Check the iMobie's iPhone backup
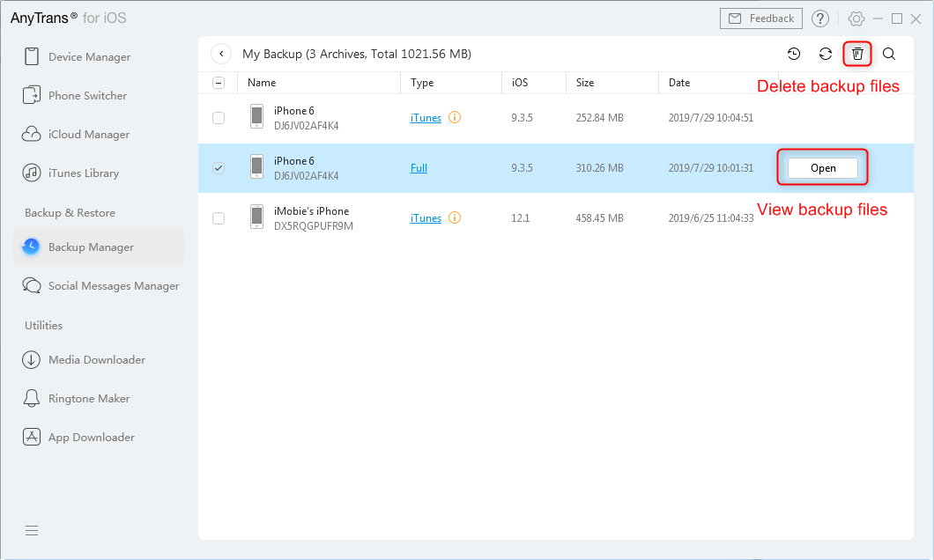 coord(219,218)
